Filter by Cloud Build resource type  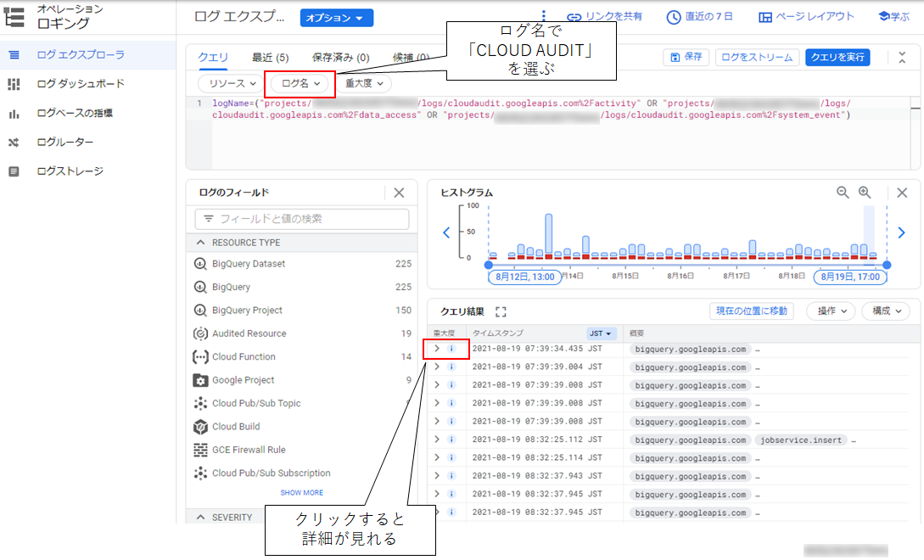(302, 426)
